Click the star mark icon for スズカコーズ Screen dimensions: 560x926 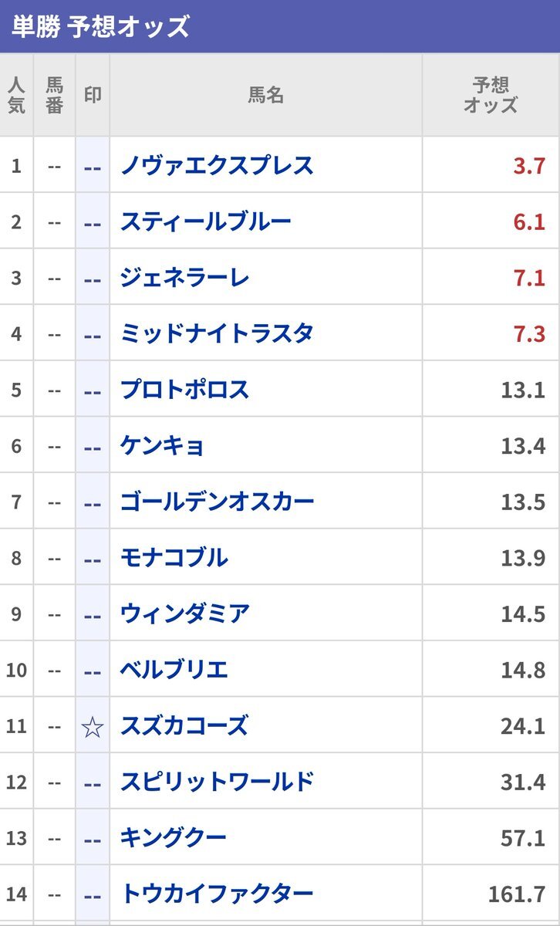[x=93, y=725]
